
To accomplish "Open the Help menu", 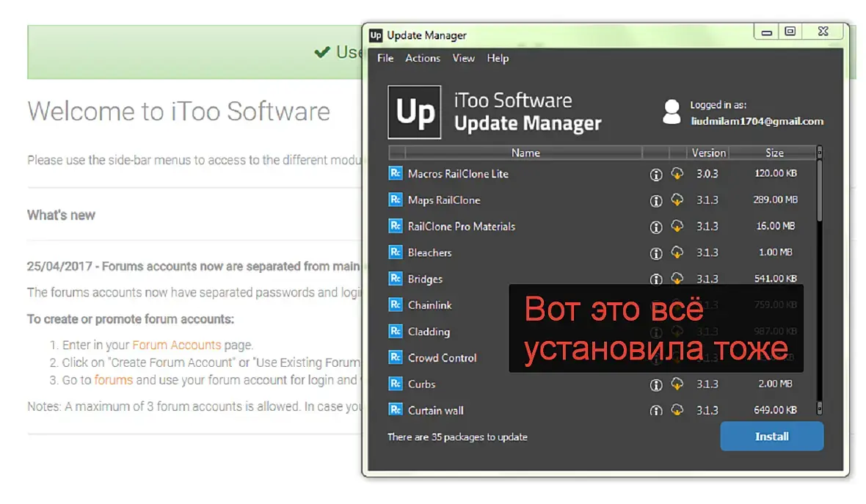I will pos(498,58).
